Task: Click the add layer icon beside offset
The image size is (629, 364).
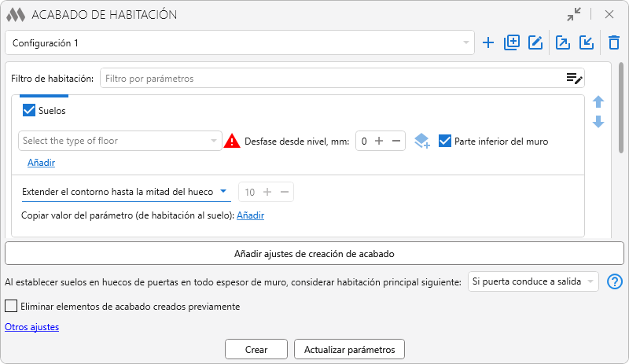Action: click(422, 142)
